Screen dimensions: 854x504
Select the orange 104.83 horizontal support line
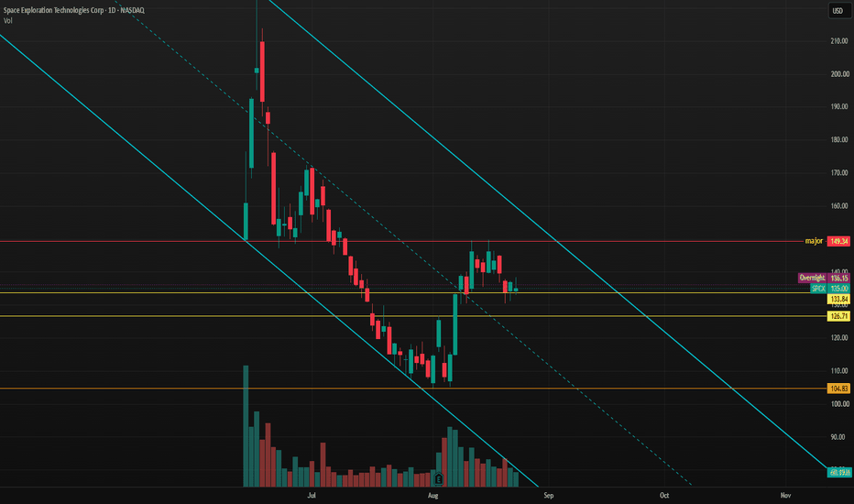[413, 389]
